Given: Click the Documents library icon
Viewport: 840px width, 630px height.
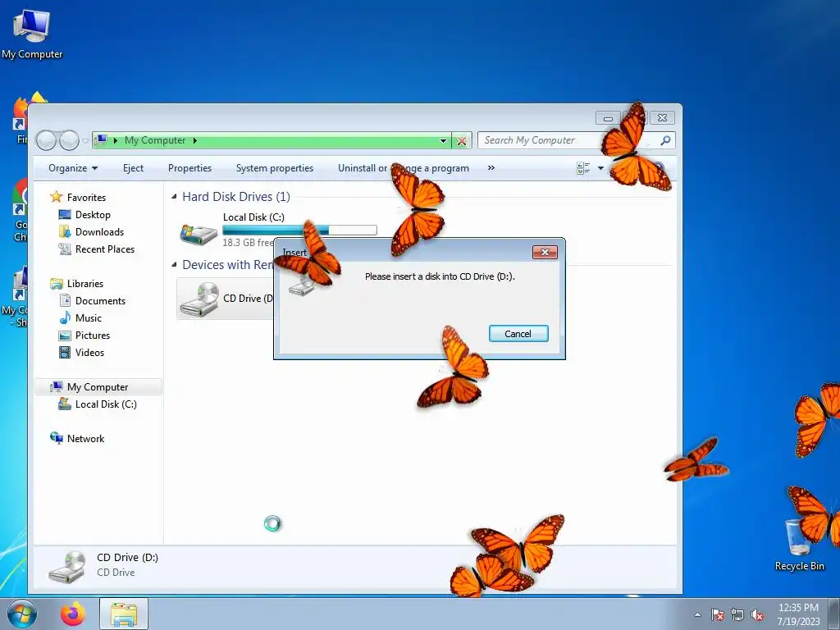Looking at the screenshot, I should point(65,300).
